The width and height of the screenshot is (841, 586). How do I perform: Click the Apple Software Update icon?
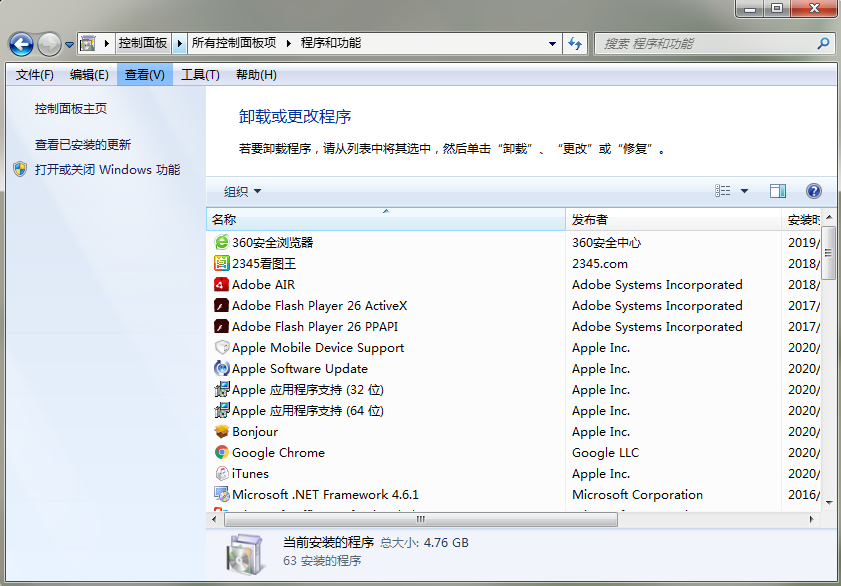(x=222, y=368)
